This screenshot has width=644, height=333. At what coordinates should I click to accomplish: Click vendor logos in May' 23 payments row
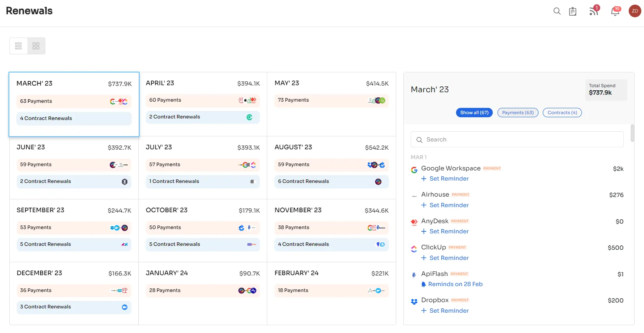tap(376, 100)
